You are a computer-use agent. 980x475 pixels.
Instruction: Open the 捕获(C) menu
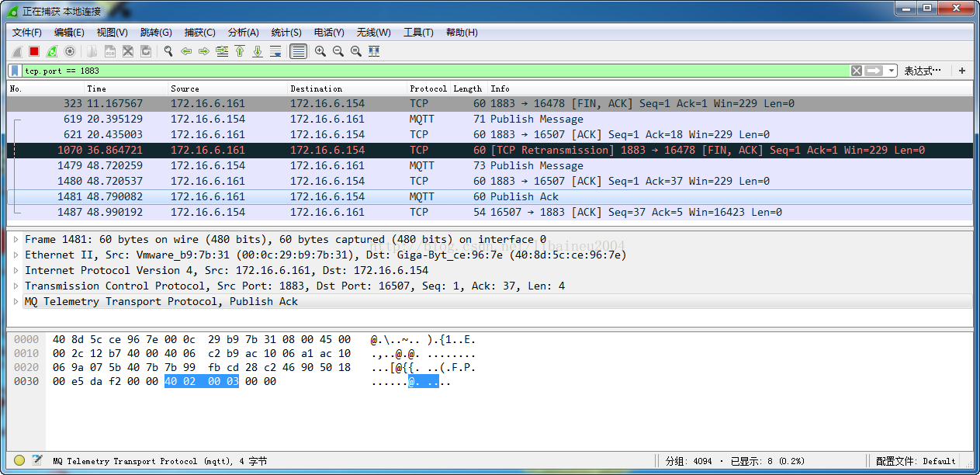pyautogui.click(x=200, y=33)
